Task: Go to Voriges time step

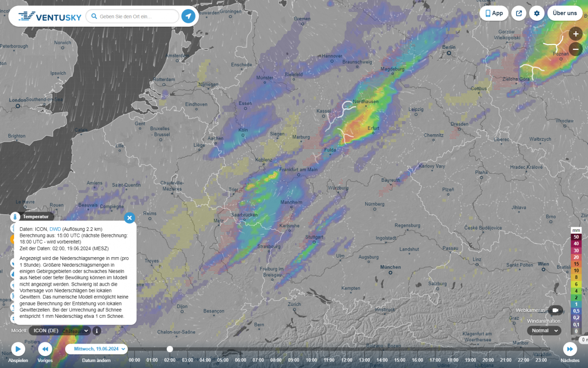Action: 45,349
